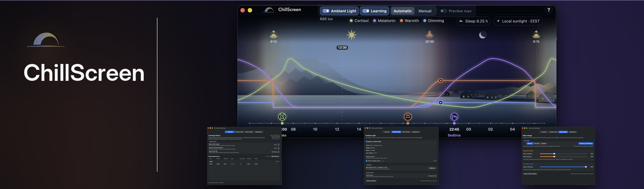This screenshot has height=189, width=644.
Task: Click the crescent moon icon on the chart
Action: 483,35
